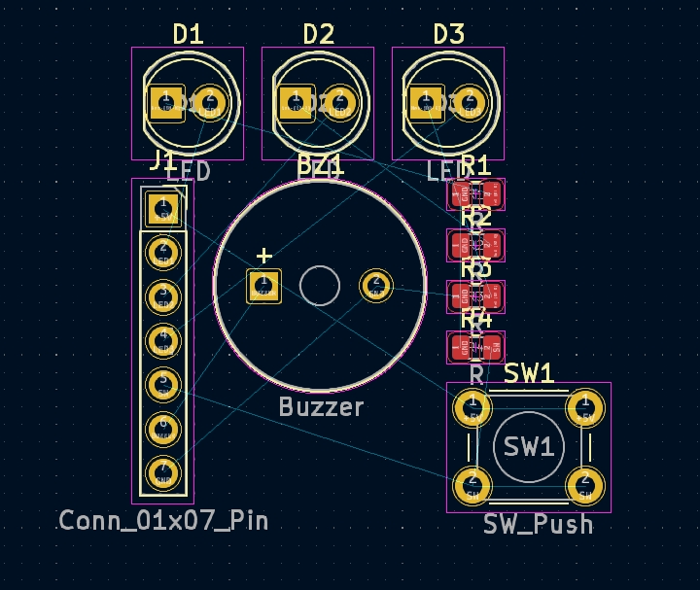Click the buzzer's center hole circle
This screenshot has width=700, height=590.
[320, 286]
